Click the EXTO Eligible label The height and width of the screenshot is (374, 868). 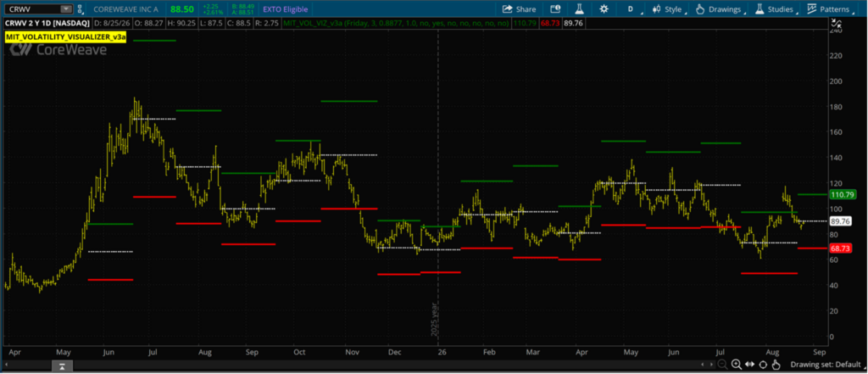[285, 8]
